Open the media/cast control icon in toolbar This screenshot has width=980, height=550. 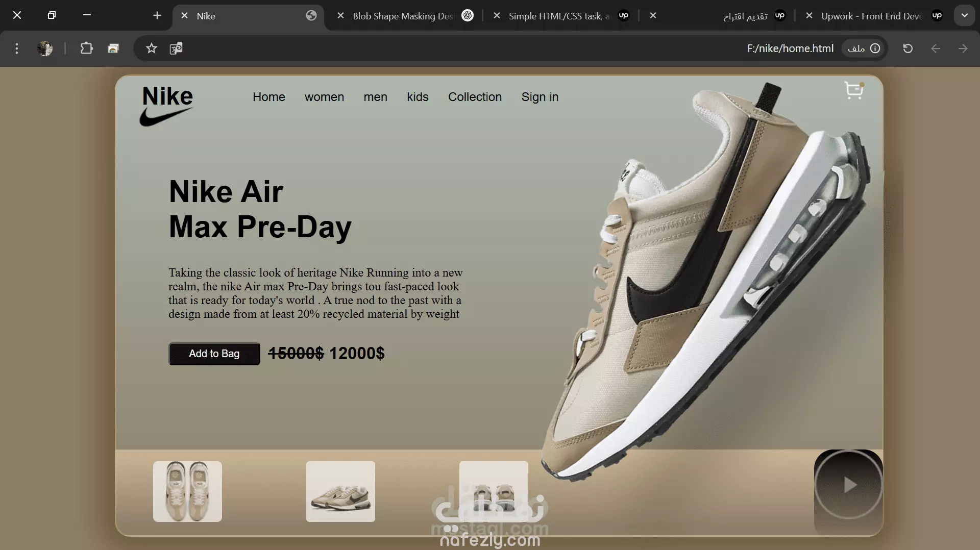pyautogui.click(x=113, y=48)
